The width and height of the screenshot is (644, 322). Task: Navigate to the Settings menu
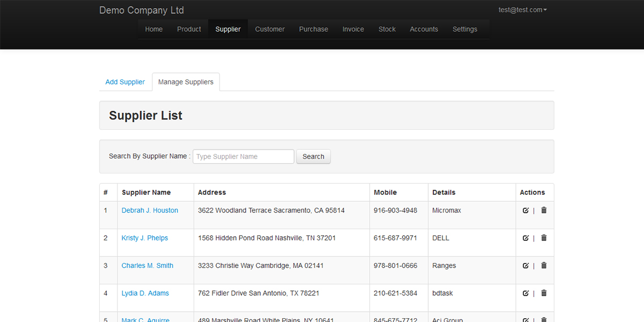click(465, 29)
